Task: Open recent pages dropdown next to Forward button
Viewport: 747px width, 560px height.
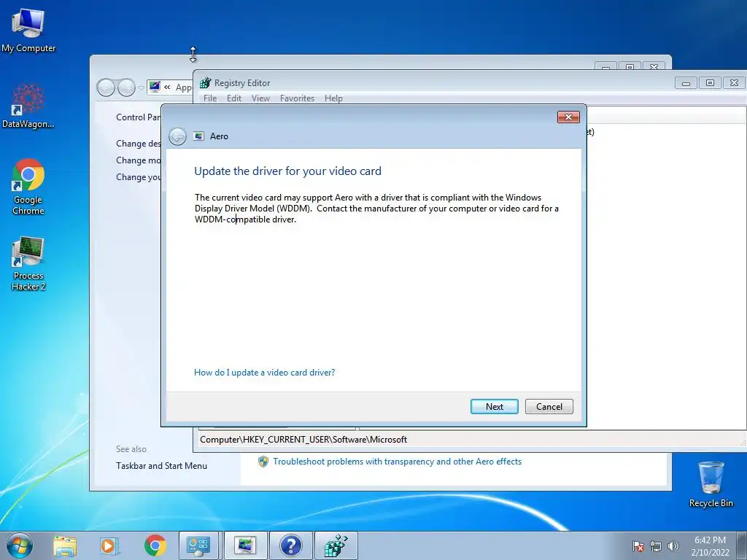Action: coord(141,88)
